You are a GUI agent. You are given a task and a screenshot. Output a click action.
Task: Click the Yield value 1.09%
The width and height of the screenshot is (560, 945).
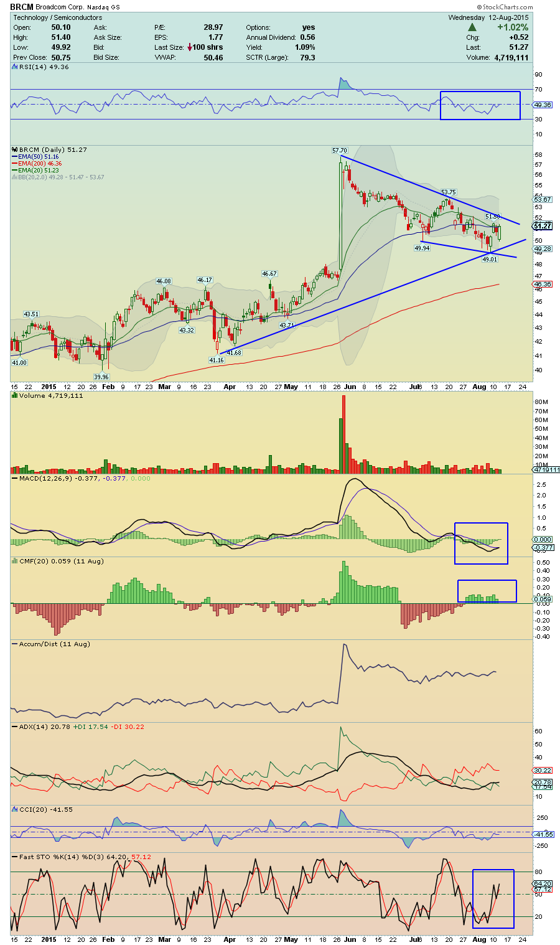[305, 47]
